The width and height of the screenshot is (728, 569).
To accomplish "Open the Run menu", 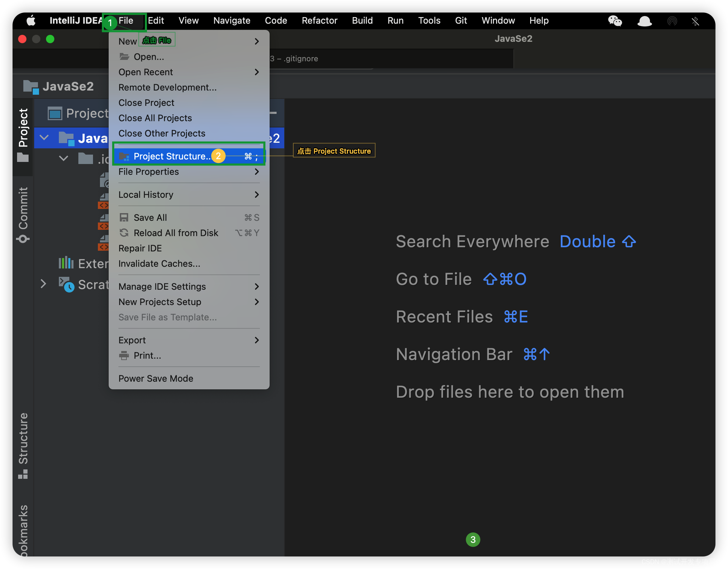I will pyautogui.click(x=395, y=21).
